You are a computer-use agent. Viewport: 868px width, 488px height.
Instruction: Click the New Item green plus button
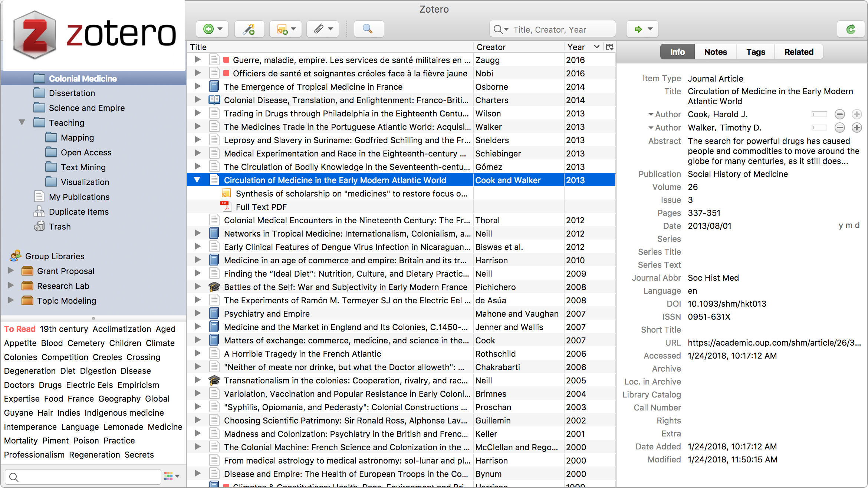209,29
